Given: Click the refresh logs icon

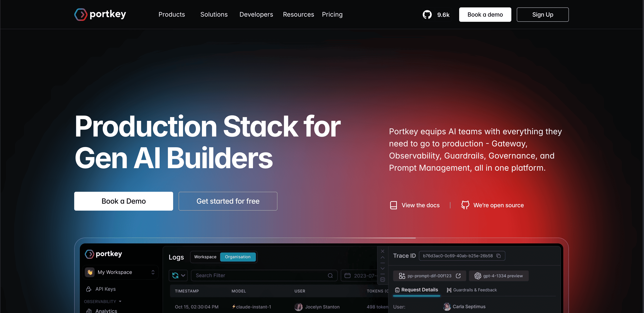Looking at the screenshot, I should (175, 275).
